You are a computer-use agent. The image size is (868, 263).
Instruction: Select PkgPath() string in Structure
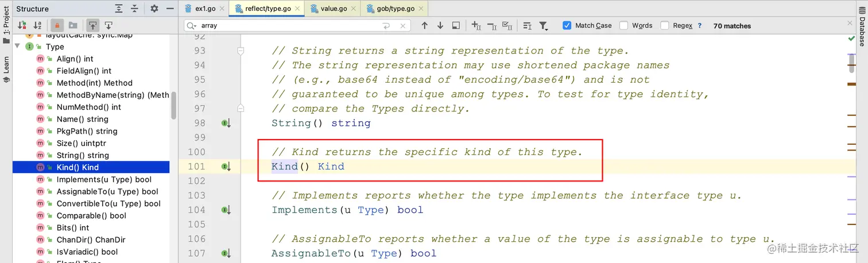[87, 131]
